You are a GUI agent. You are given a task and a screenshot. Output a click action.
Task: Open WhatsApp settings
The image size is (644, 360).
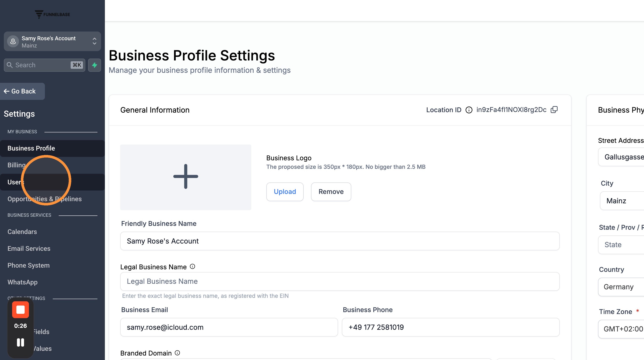coord(52,282)
